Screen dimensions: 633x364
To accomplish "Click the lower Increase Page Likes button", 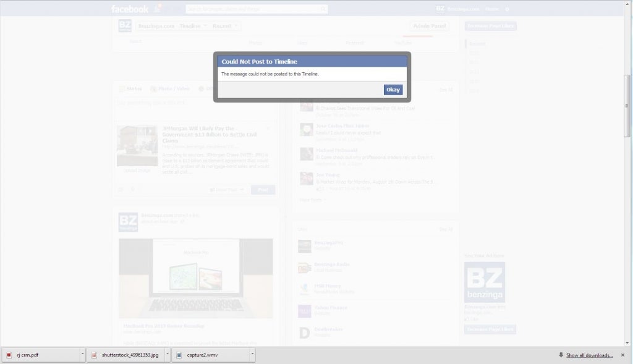I will [490, 329].
